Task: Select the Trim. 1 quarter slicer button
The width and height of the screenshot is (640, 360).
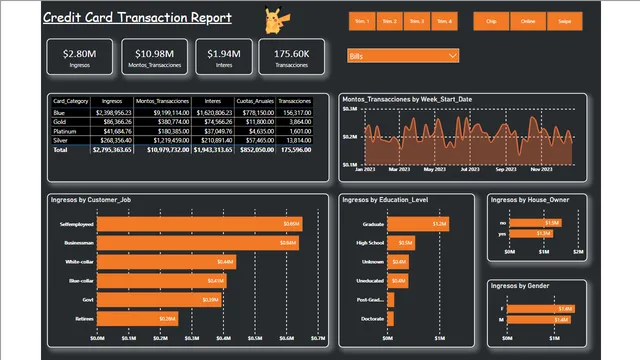Action: tap(362, 21)
